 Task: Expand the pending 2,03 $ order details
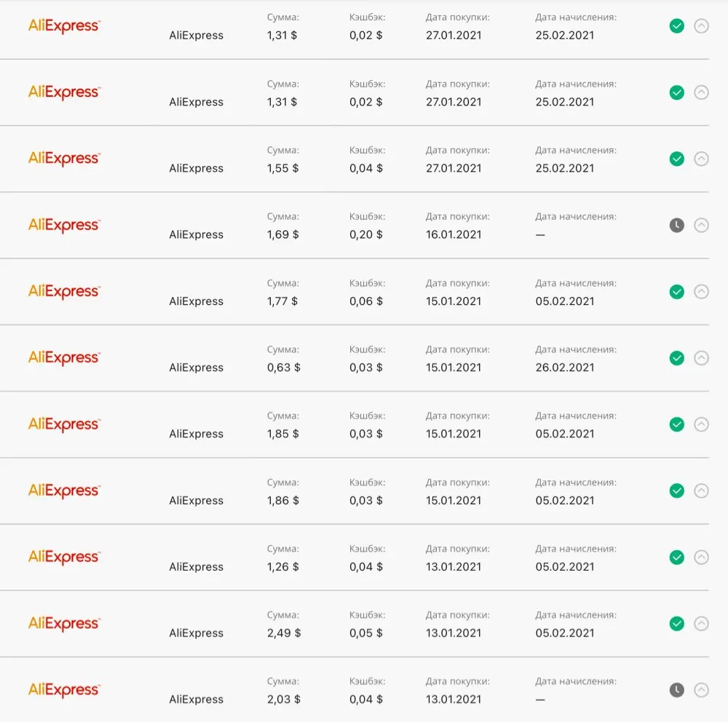tap(701, 690)
